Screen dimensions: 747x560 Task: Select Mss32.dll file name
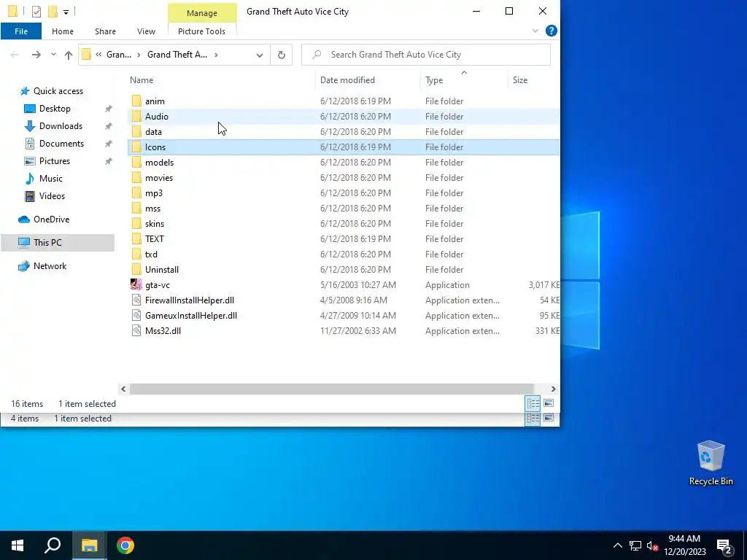(x=163, y=331)
